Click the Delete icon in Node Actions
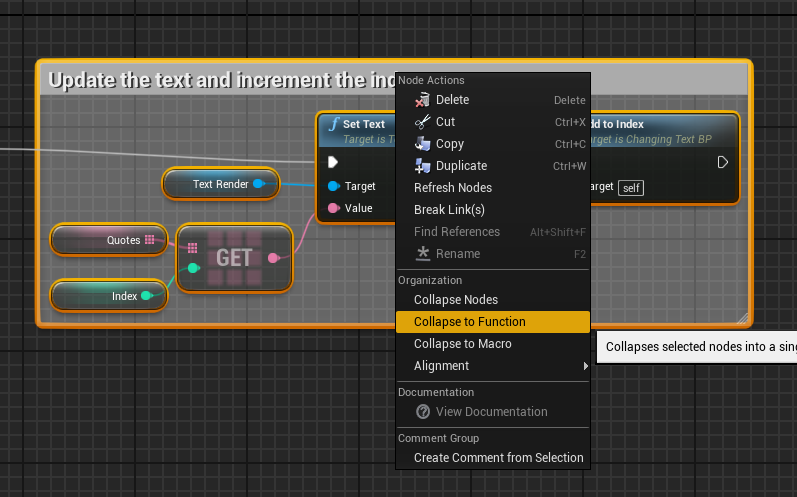 click(422, 100)
